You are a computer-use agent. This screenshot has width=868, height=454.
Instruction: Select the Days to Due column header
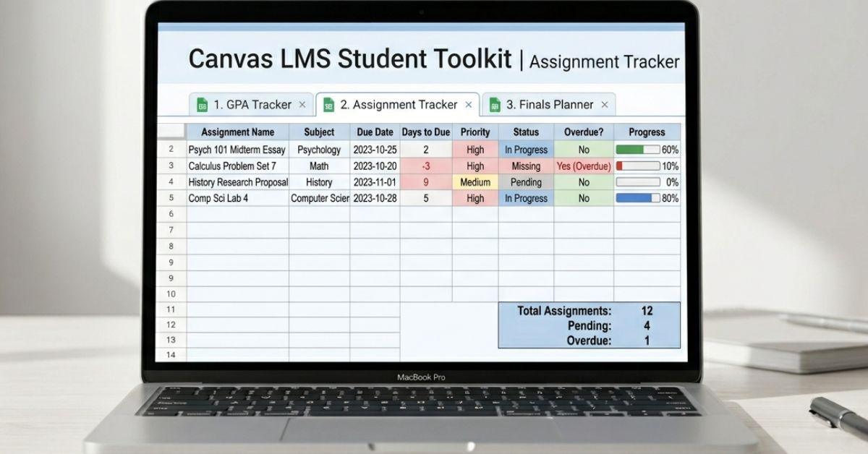click(x=426, y=132)
